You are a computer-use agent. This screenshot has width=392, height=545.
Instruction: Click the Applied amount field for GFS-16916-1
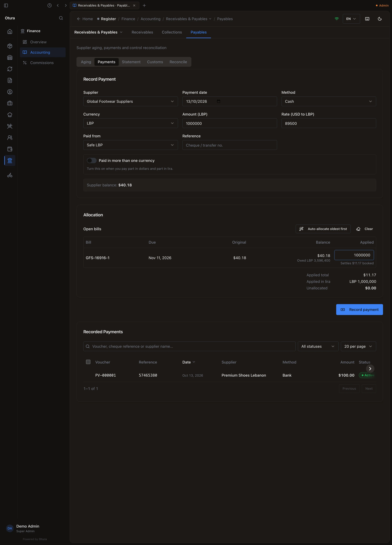354,255
